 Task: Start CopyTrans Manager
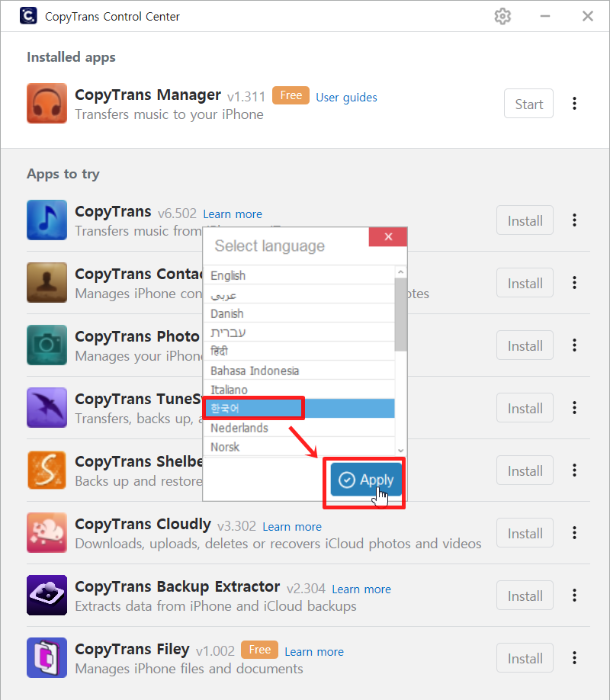pyautogui.click(x=528, y=104)
